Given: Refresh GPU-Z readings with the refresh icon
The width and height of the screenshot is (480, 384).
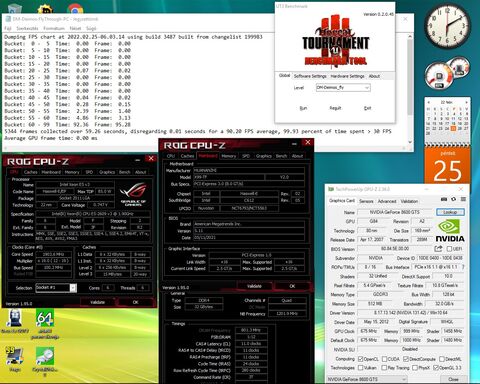Looking at the screenshot, I should [453, 199].
